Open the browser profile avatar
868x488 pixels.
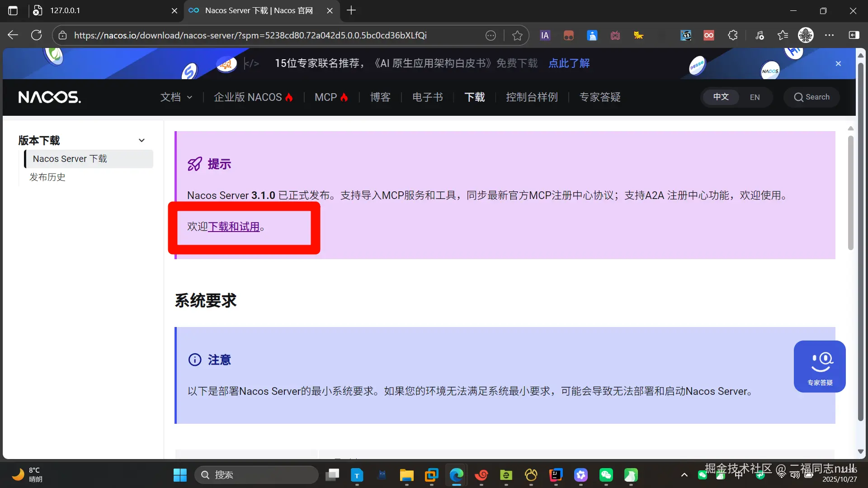(x=806, y=35)
